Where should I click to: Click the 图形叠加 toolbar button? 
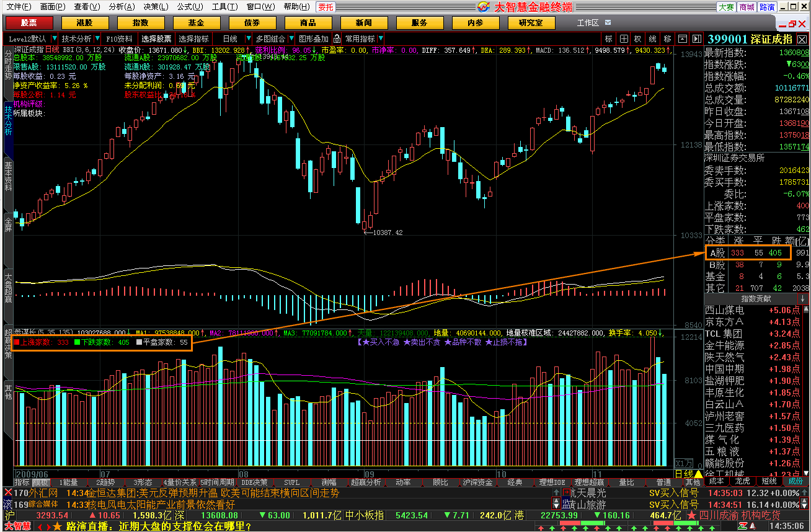click(x=314, y=38)
